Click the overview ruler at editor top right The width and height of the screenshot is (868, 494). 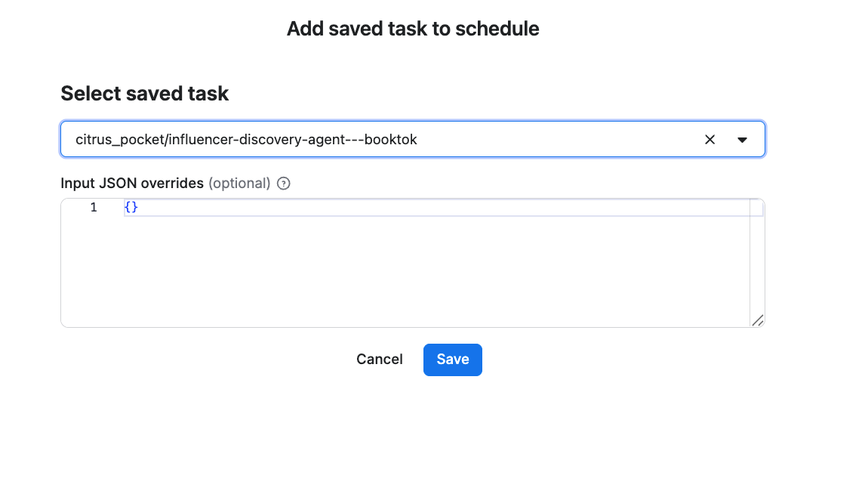[756, 206]
